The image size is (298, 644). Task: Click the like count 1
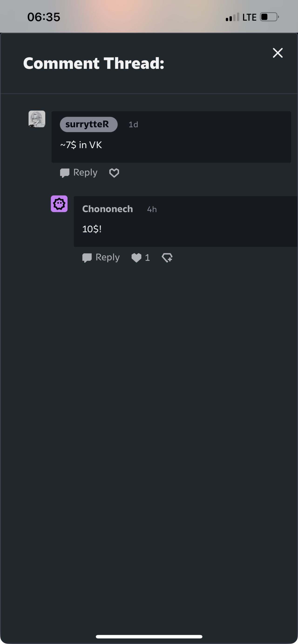point(147,258)
